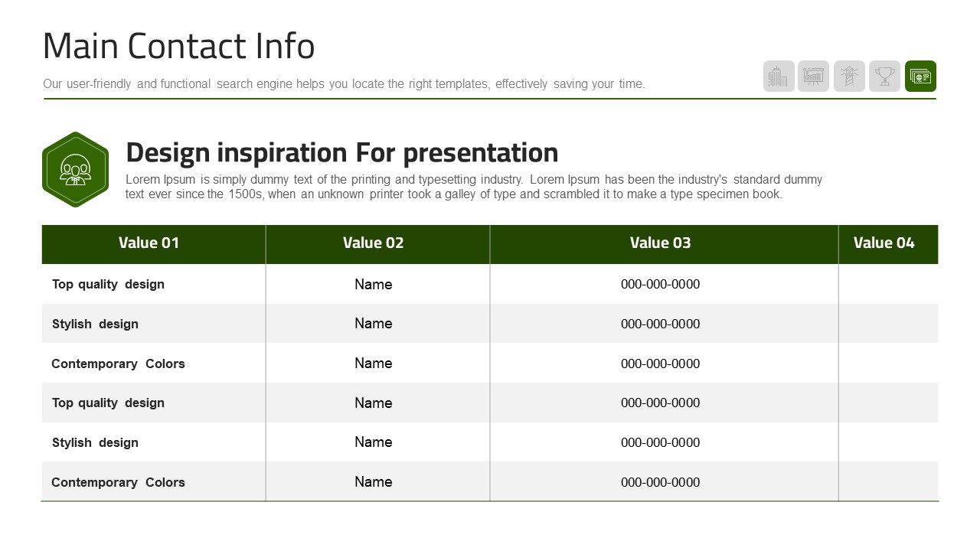980x551 pixels.
Task: Click Name in the last table row
Action: [374, 482]
